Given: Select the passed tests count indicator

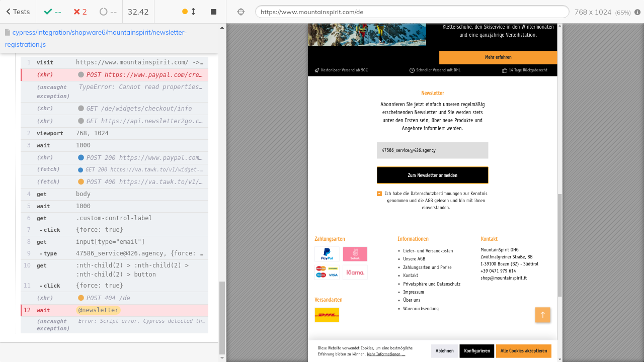Looking at the screenshot, I should (52, 12).
